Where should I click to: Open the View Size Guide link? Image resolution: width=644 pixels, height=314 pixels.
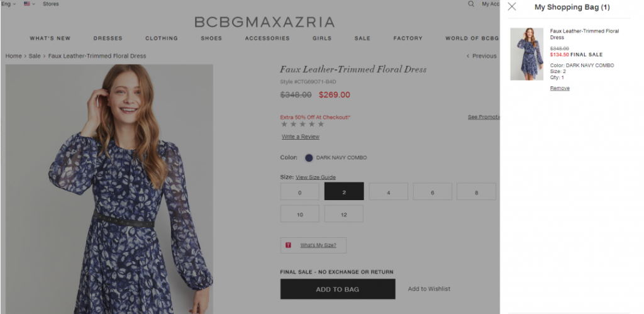(x=315, y=177)
